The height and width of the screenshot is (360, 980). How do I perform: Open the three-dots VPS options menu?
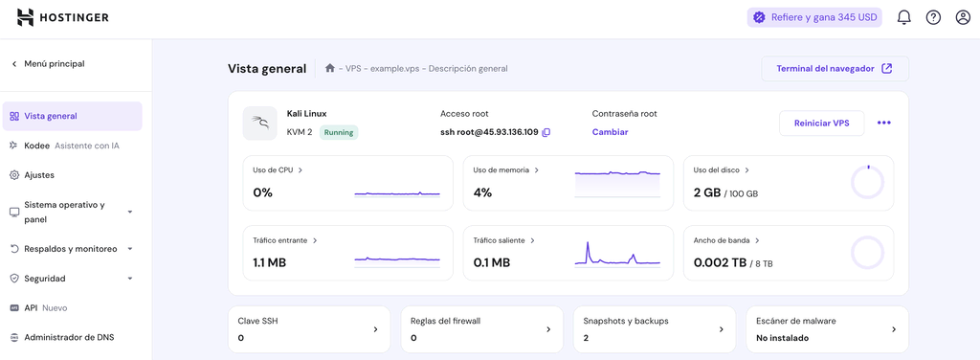[x=883, y=124]
